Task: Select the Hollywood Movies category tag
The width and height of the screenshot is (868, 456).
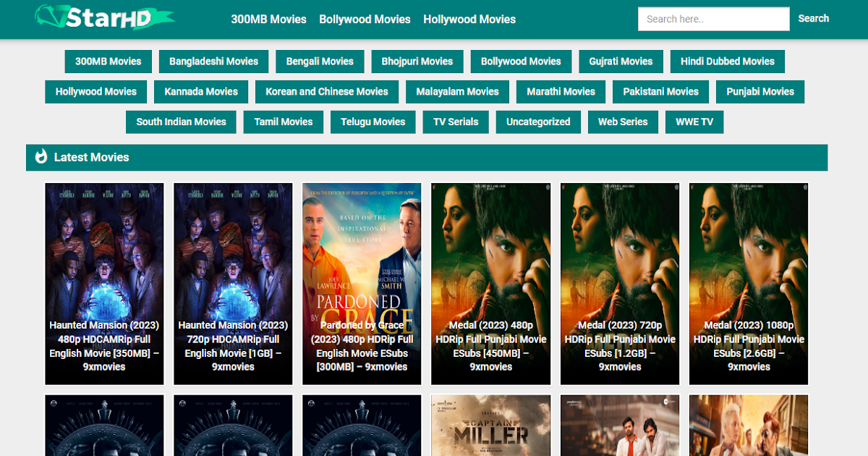Action: [x=96, y=92]
